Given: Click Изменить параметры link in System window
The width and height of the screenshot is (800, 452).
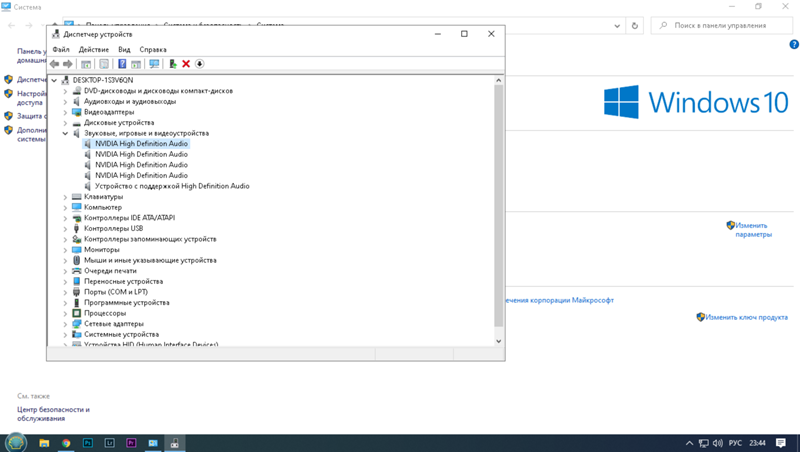Looking at the screenshot, I should pyautogui.click(x=753, y=230).
